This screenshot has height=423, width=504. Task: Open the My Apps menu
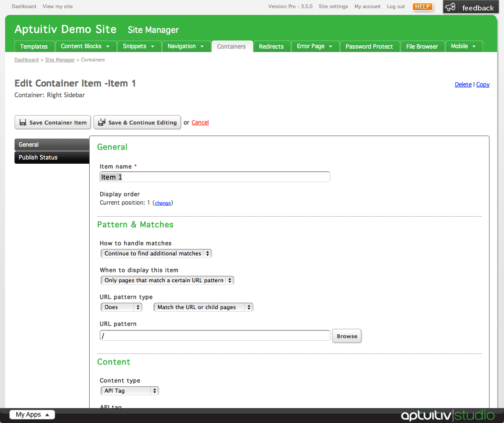click(x=32, y=414)
